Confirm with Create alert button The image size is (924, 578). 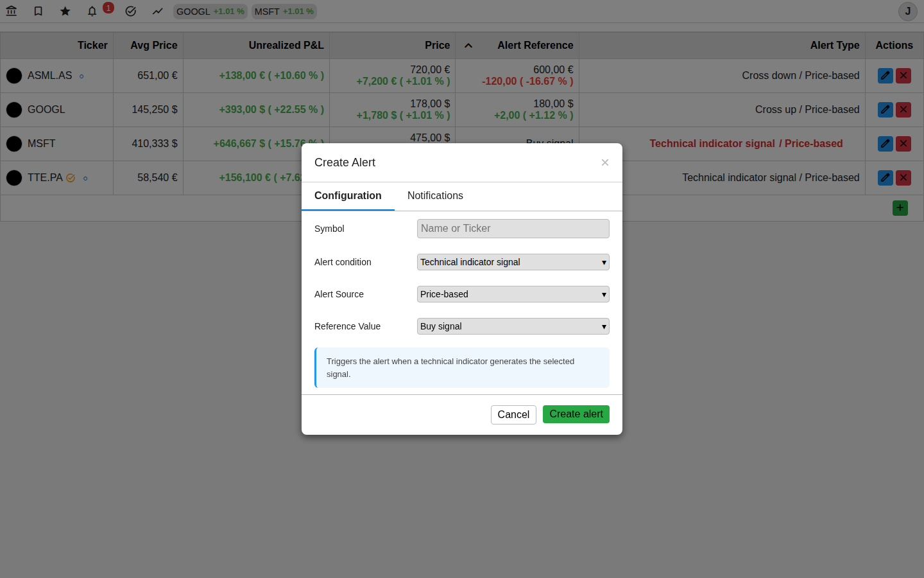pyautogui.click(x=576, y=414)
